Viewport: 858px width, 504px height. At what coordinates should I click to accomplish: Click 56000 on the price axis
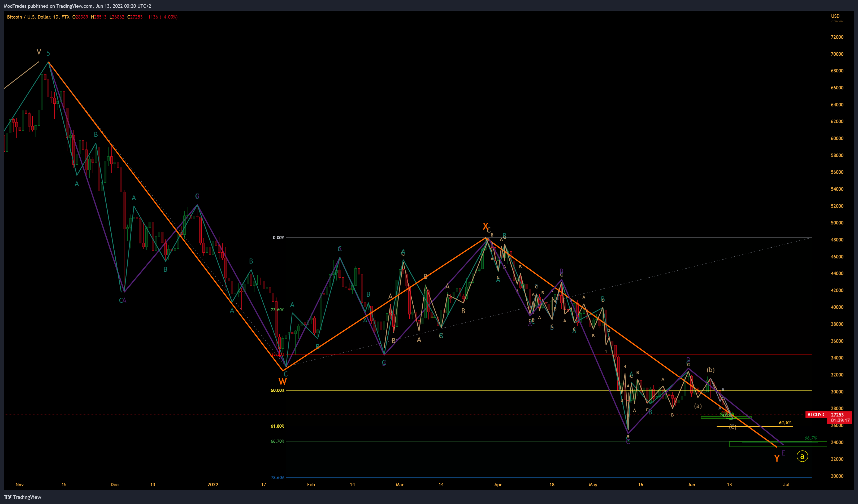pyautogui.click(x=837, y=172)
